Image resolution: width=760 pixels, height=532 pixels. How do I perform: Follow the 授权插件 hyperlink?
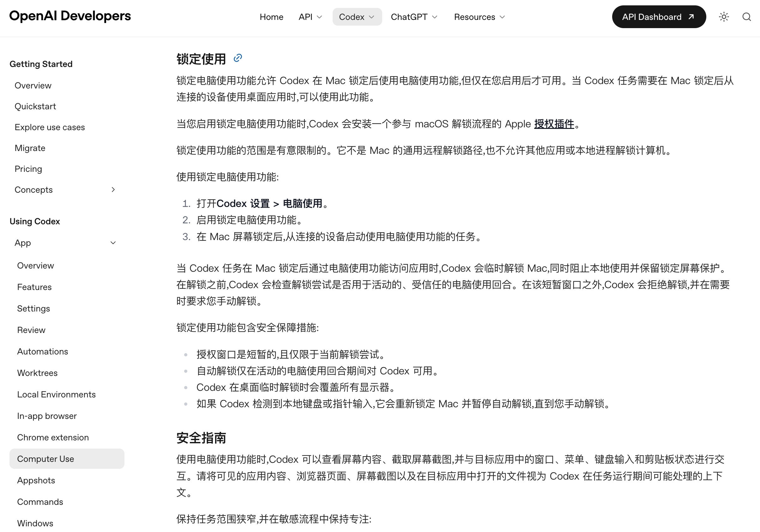coord(554,124)
